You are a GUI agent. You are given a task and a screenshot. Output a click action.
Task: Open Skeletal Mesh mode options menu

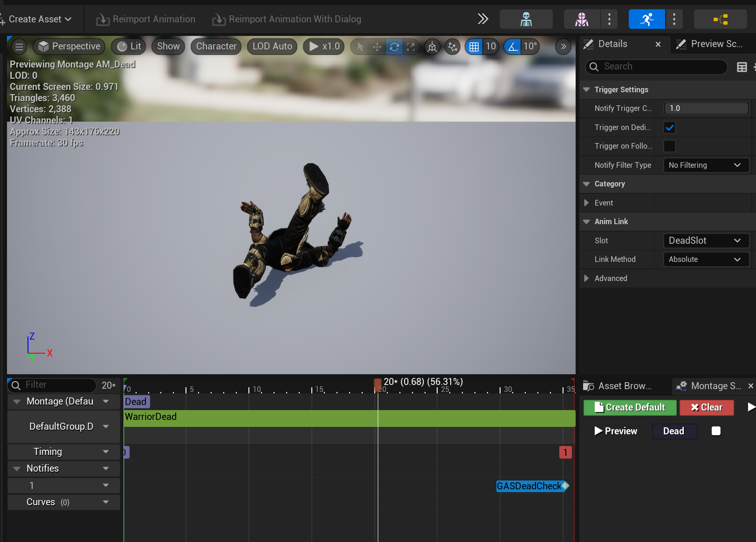[609, 19]
